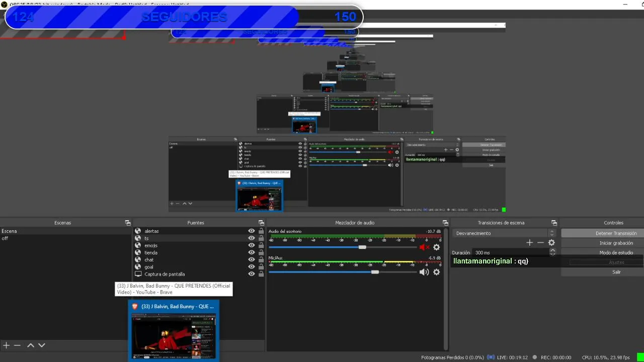644x362 pixels.
Task: Click Fotogramas Perdidos status text
Action: pyautogui.click(x=452, y=357)
